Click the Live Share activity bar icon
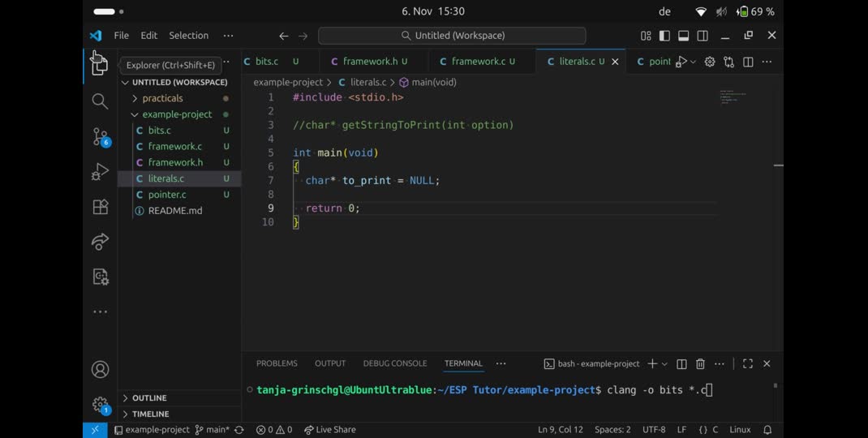 [100, 242]
